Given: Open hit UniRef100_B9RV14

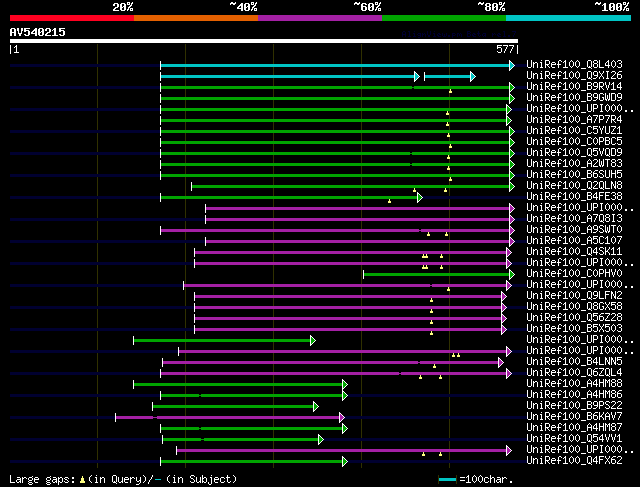Looking at the screenshot, I should tap(574, 87).
